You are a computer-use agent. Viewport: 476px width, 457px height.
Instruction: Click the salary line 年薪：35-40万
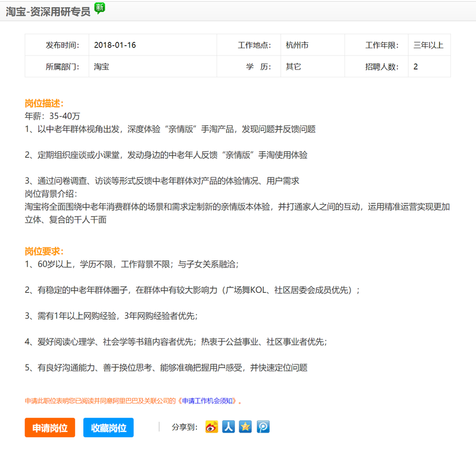coord(52,116)
